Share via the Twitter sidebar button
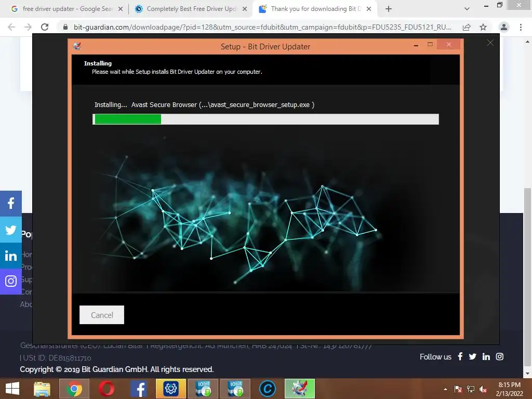532x399 pixels. [x=11, y=230]
